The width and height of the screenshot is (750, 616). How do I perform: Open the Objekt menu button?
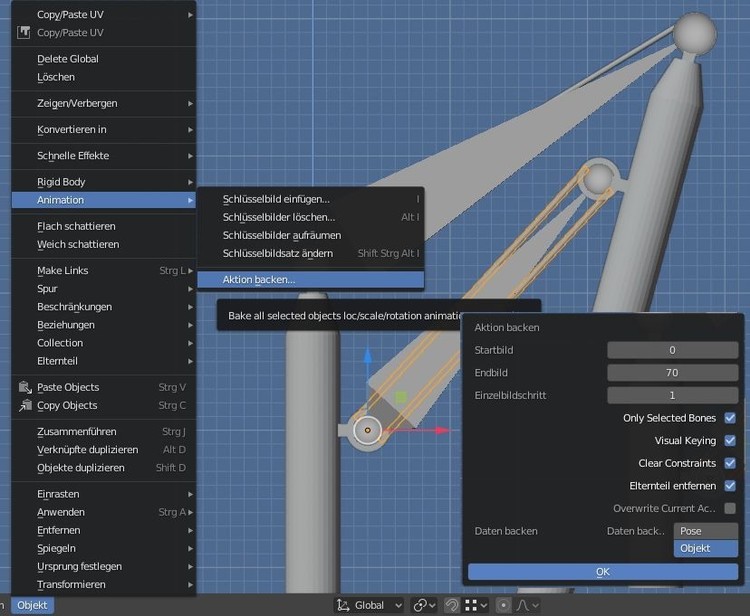pyautogui.click(x=32, y=605)
